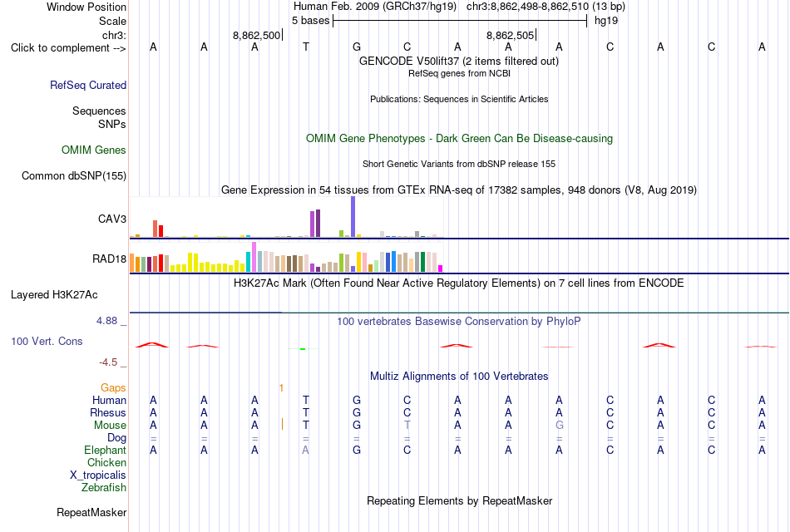Click the hg19 label beside the scale bar
Viewport: 790px width, 532px height.
coord(606,21)
